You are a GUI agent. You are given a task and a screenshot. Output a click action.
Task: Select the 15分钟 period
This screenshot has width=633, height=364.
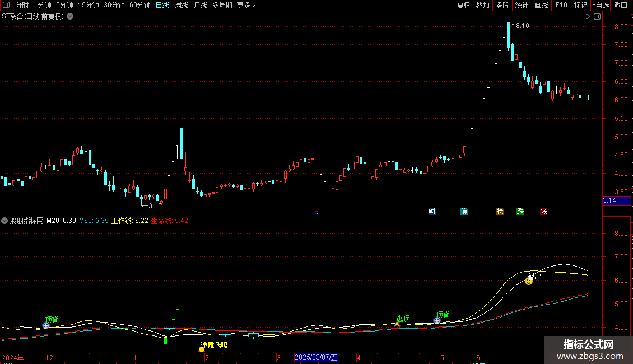(x=89, y=5)
